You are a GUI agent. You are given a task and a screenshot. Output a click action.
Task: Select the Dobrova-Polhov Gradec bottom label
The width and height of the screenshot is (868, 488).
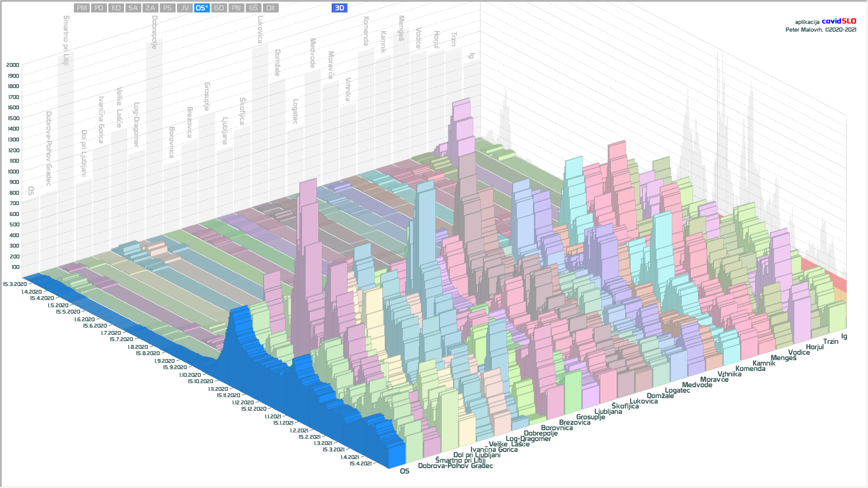click(455, 466)
